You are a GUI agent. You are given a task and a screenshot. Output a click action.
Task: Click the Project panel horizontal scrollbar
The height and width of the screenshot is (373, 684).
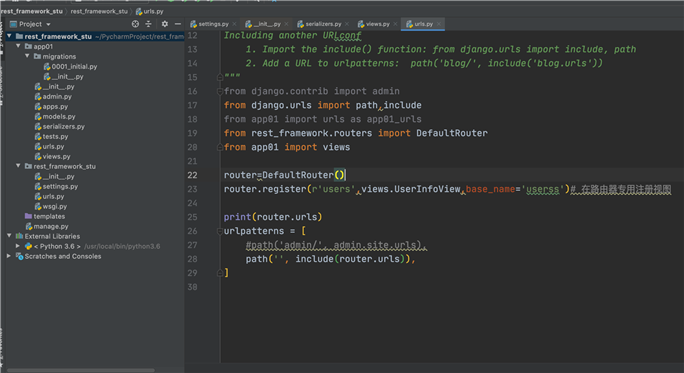[x=81, y=370]
